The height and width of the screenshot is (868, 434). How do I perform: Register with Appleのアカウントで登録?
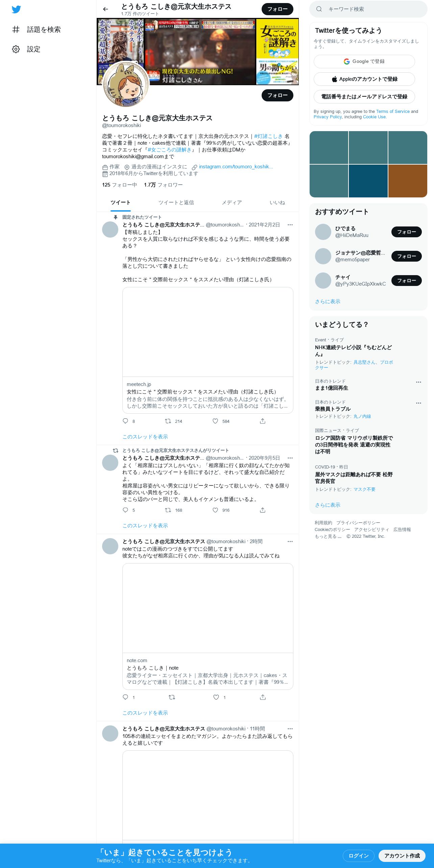click(x=364, y=79)
